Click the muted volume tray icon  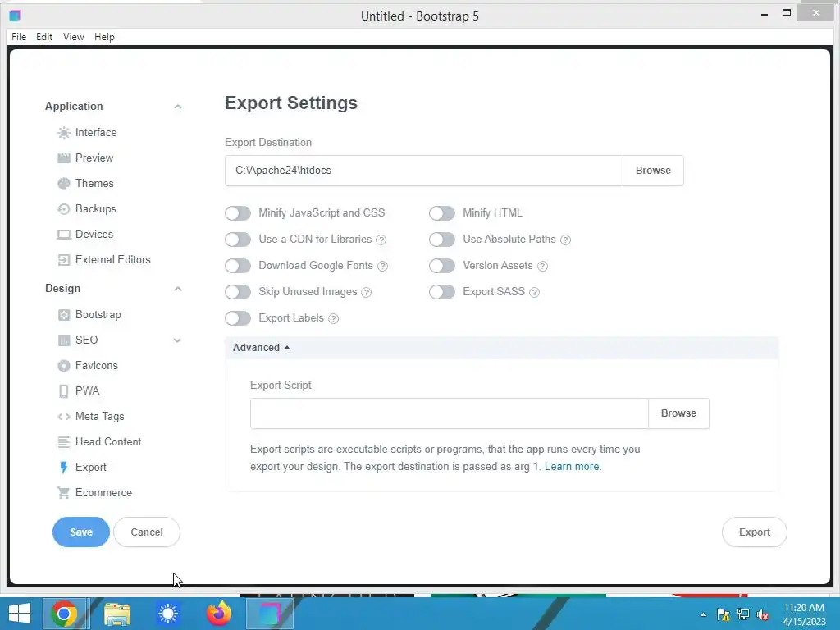tap(763, 615)
